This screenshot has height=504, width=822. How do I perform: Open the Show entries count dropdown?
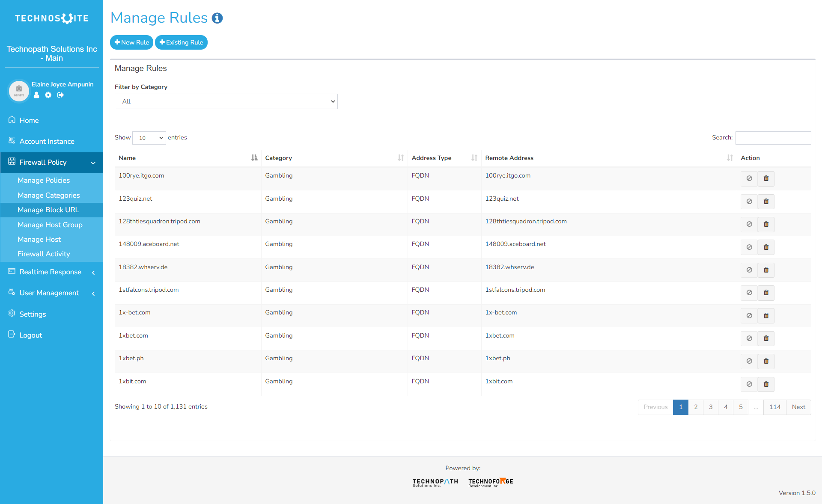pos(149,138)
